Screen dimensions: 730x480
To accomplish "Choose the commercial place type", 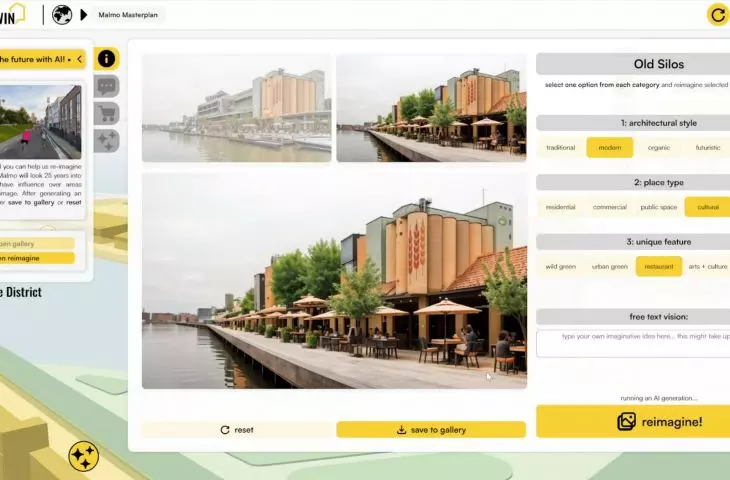I will click(x=609, y=207).
